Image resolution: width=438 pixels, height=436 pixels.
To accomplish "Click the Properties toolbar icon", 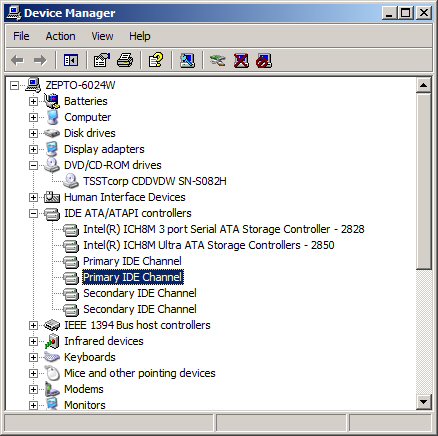I will (x=102, y=60).
